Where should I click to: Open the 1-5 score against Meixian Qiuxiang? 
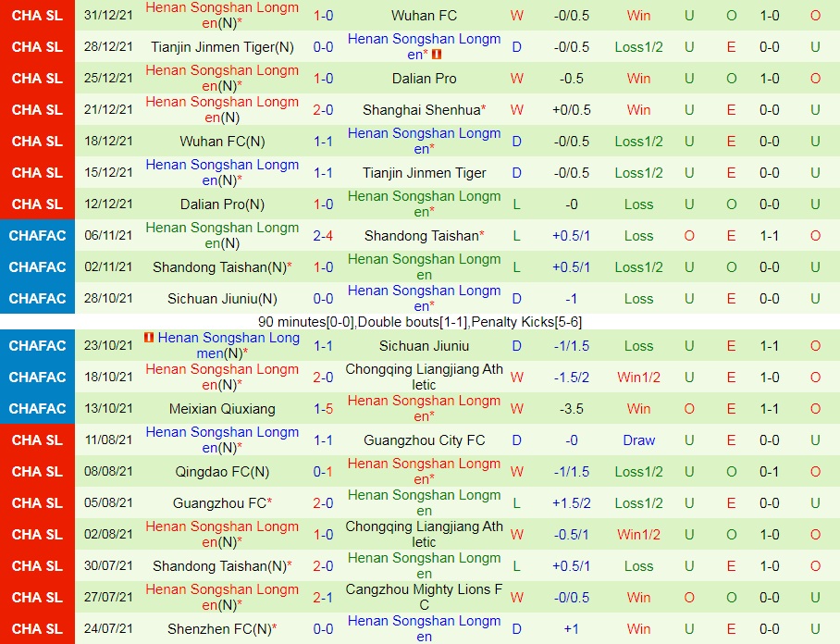point(323,409)
